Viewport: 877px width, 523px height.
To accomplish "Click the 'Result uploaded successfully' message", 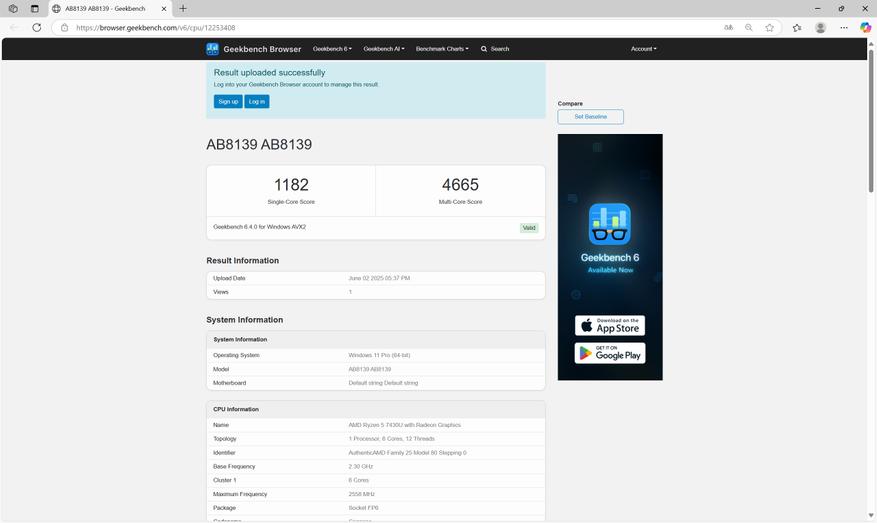I will [x=269, y=73].
